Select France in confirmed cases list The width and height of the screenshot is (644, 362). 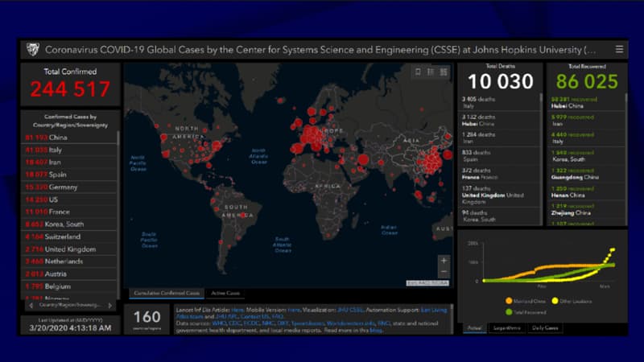[x=69, y=212]
